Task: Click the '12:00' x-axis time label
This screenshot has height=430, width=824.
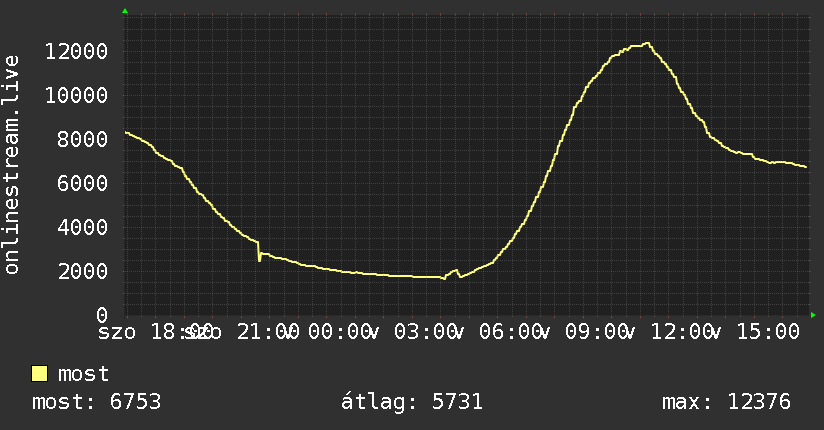Action: pyautogui.click(x=682, y=332)
